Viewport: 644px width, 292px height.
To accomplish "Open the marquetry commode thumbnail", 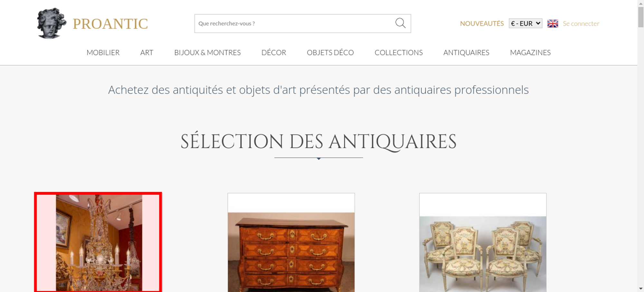I will click(x=291, y=242).
